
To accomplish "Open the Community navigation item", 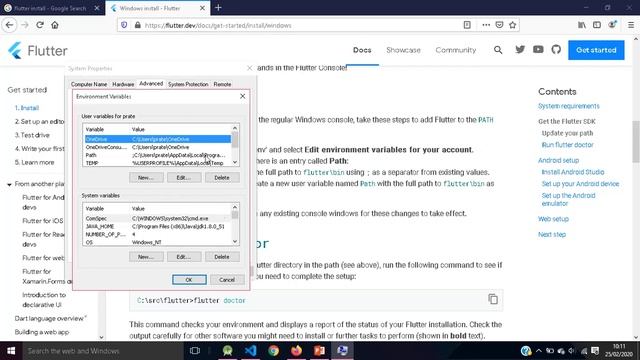I will (x=456, y=50).
